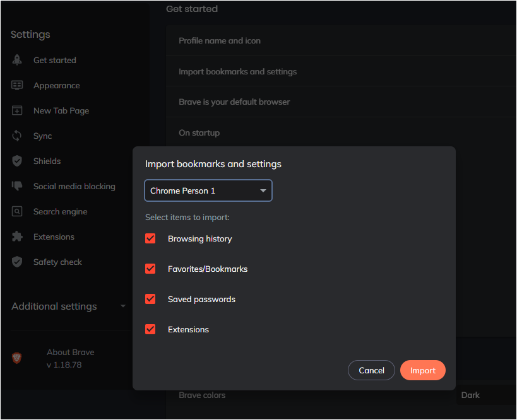Expand Additional settings arrow in sidebar
Image resolution: width=517 pixels, height=420 pixels.
pyautogui.click(x=123, y=306)
